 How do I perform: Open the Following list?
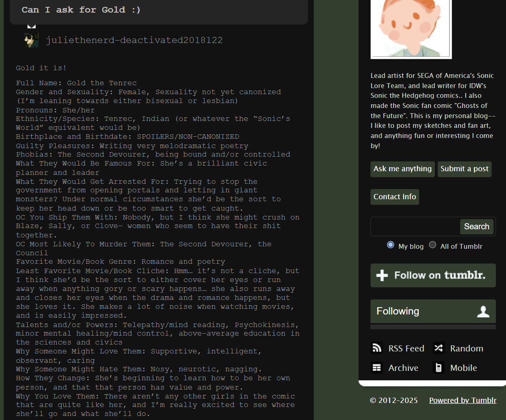(433, 311)
